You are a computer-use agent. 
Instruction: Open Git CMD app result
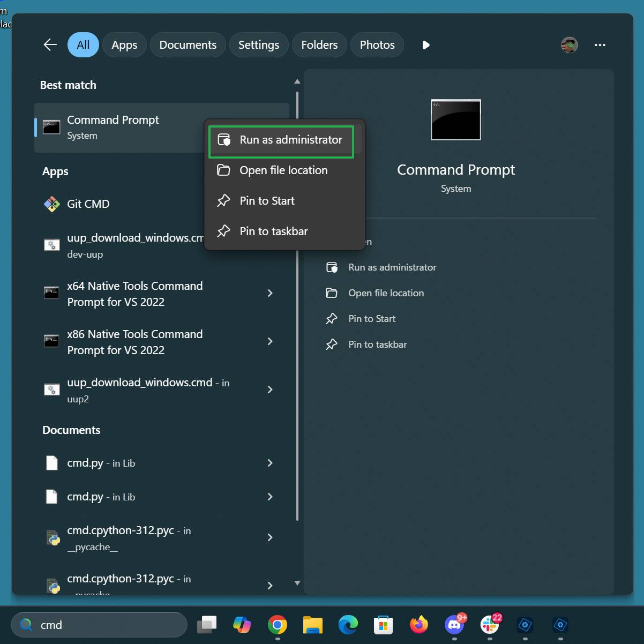(x=88, y=204)
